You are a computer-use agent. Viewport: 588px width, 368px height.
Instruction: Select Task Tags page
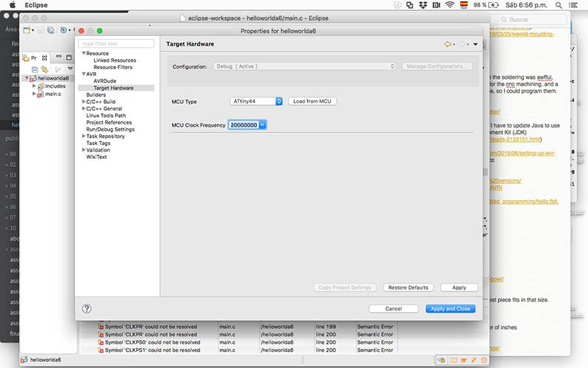pyautogui.click(x=98, y=143)
